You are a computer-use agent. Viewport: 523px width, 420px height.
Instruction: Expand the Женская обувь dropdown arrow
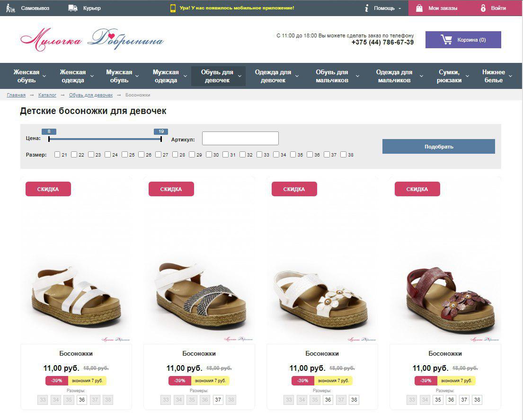click(x=44, y=76)
